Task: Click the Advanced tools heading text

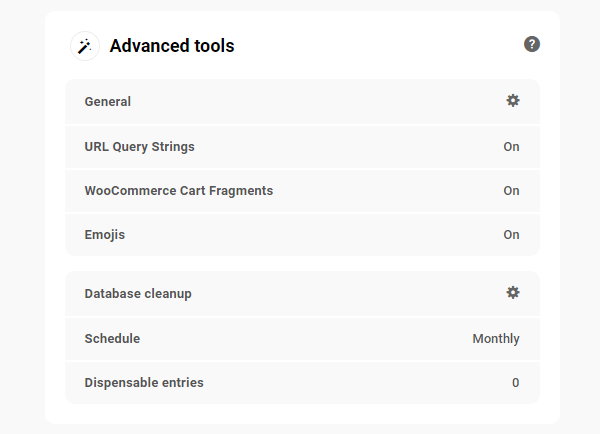Action: point(172,46)
